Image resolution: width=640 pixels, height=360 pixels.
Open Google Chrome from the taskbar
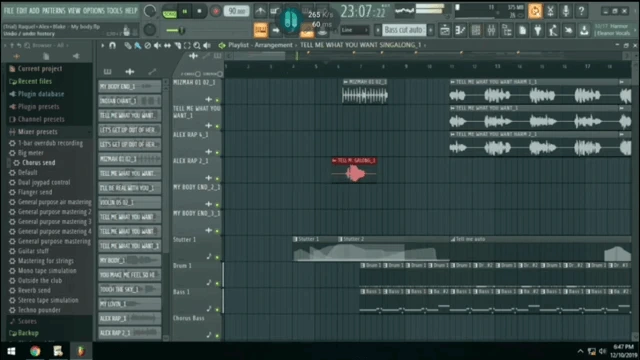35,351
